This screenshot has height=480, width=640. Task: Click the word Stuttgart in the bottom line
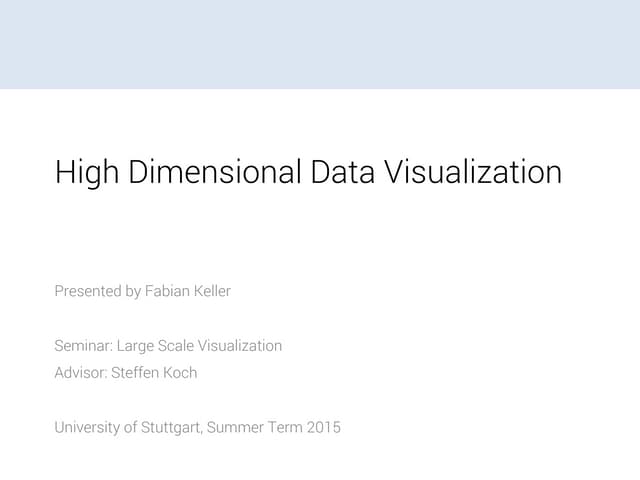tap(169, 428)
